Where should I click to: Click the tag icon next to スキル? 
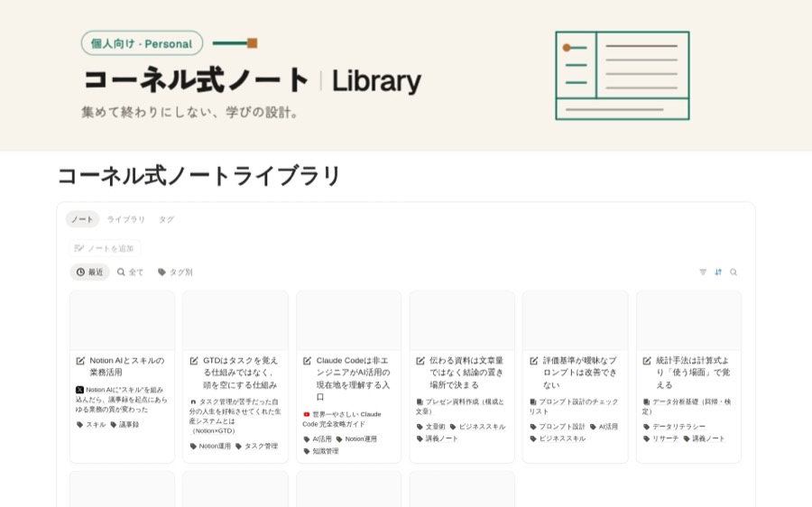(x=79, y=425)
